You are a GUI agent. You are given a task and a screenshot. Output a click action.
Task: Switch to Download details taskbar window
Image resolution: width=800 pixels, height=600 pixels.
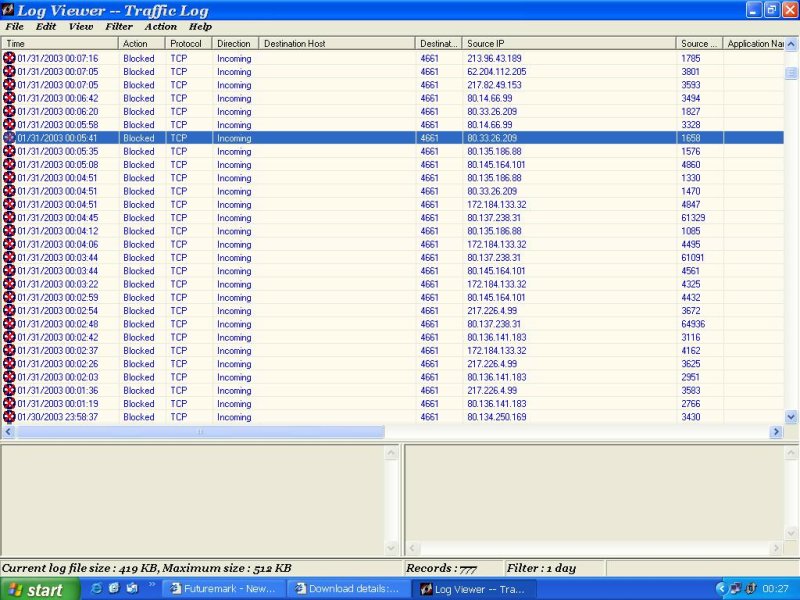[349, 589]
